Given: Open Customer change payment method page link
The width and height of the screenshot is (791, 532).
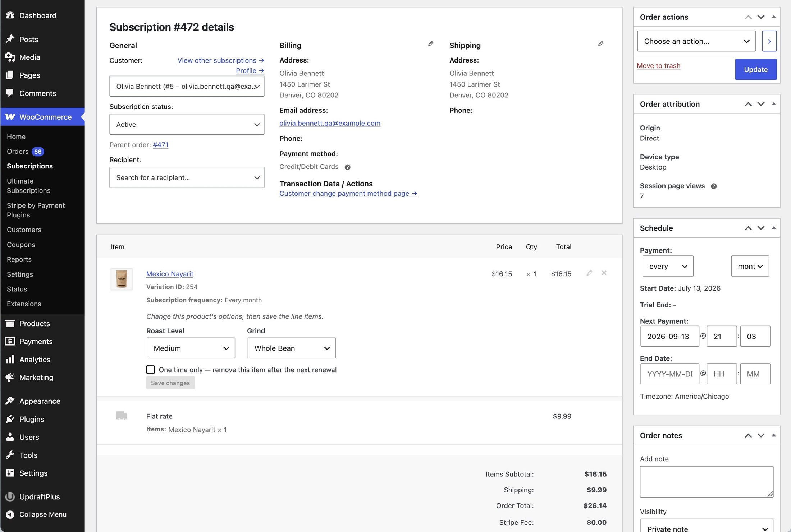Looking at the screenshot, I should pos(348,193).
